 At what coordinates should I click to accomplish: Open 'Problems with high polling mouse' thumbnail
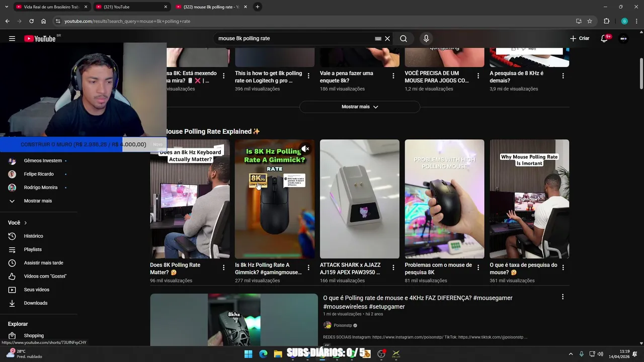445,199
